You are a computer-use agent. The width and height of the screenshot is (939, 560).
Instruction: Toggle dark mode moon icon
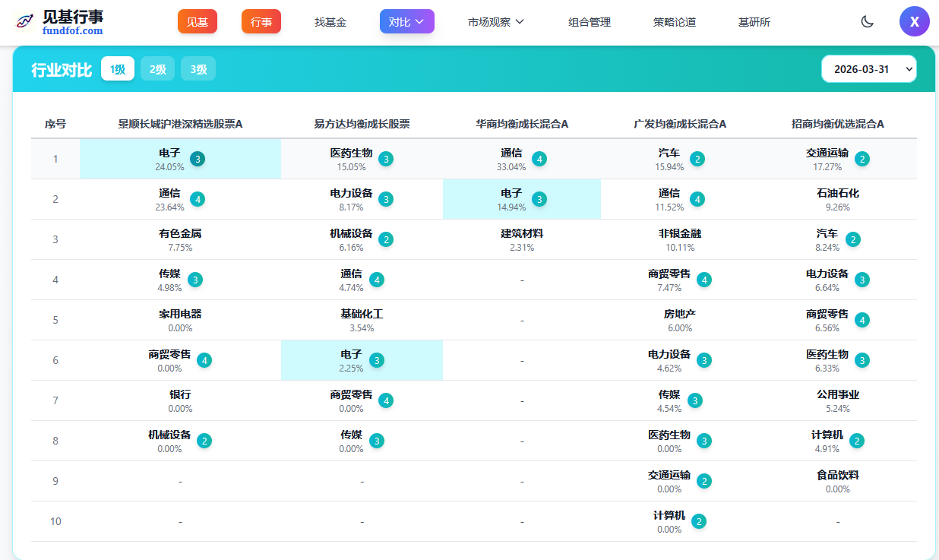(867, 21)
